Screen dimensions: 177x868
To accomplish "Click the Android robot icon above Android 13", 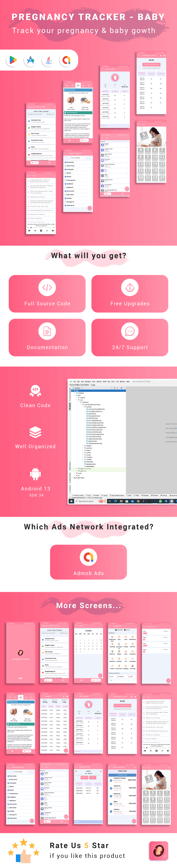I will coord(35,474).
